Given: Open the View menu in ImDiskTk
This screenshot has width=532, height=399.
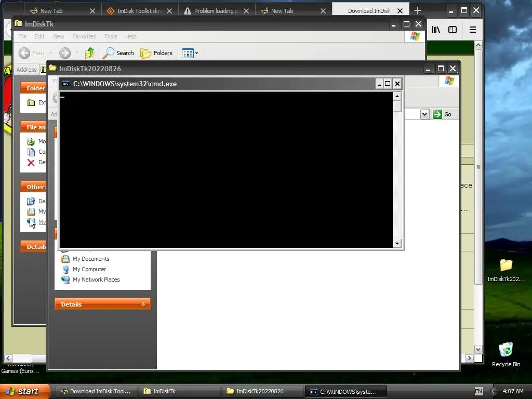Looking at the screenshot, I should 58,36.
